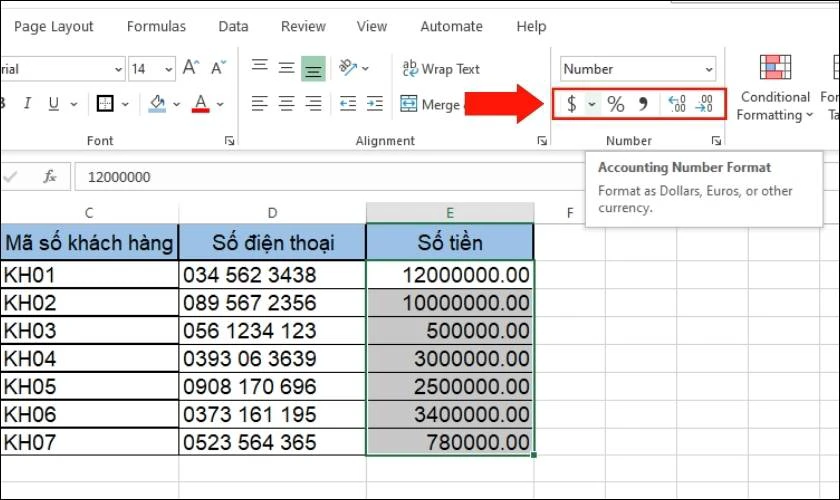840x500 pixels.
Task: Apply Accounting Number Format dollar icon
Action: click(x=572, y=103)
